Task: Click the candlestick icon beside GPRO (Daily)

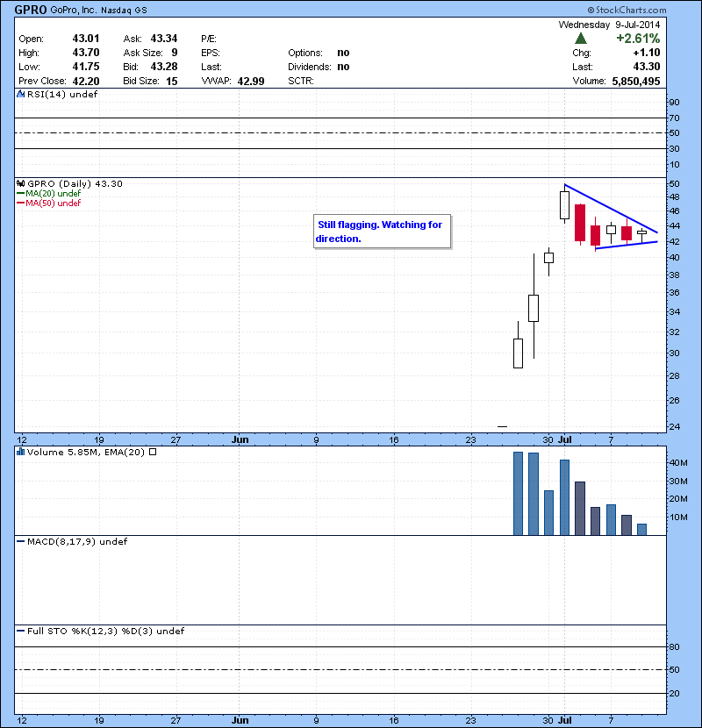Action: (x=20, y=184)
